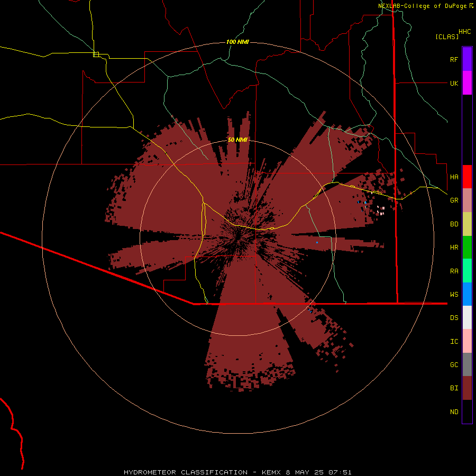Screen dimensions: 476x476
Task: Select the IC light-pink legend swatch
Action: coord(467,341)
